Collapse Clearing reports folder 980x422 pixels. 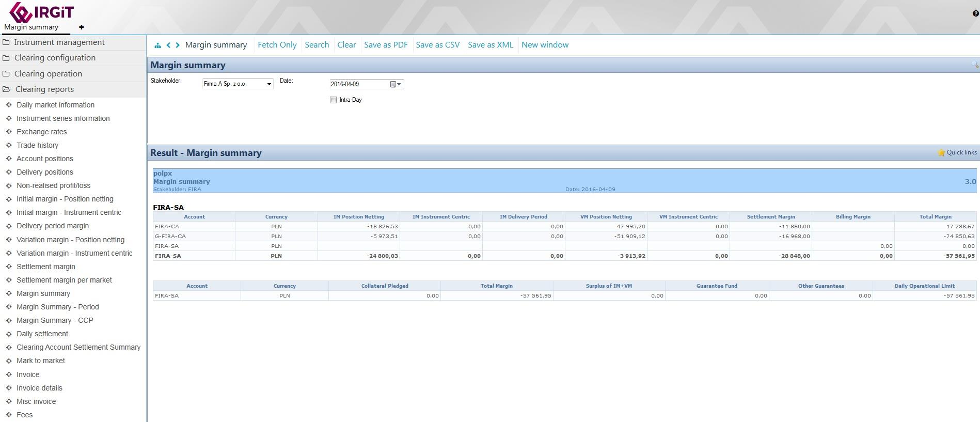tap(44, 89)
